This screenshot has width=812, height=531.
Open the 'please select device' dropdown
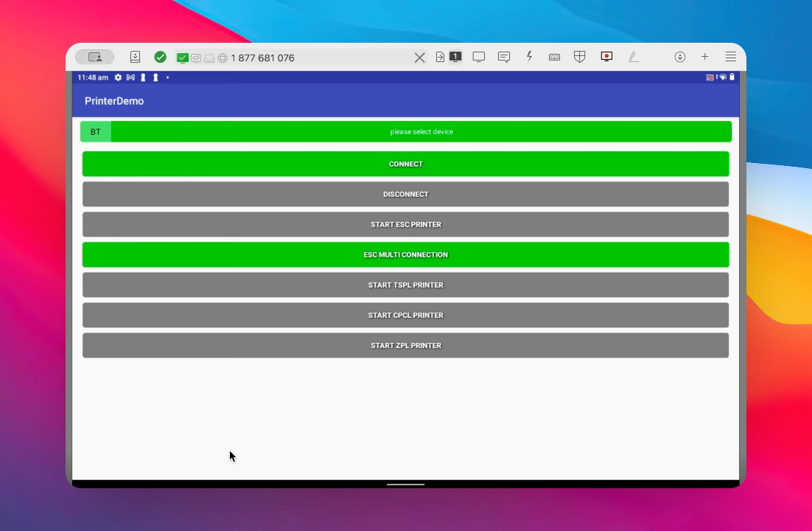click(421, 132)
